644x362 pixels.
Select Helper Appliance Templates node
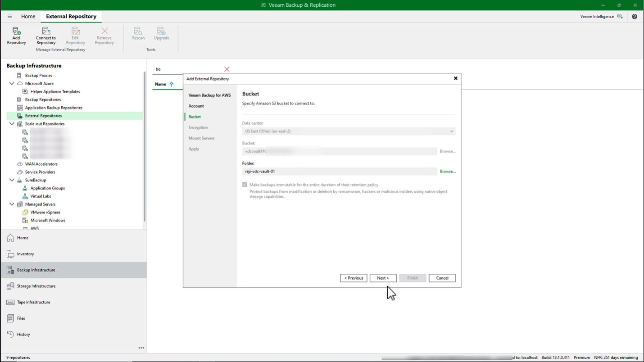coord(55,91)
